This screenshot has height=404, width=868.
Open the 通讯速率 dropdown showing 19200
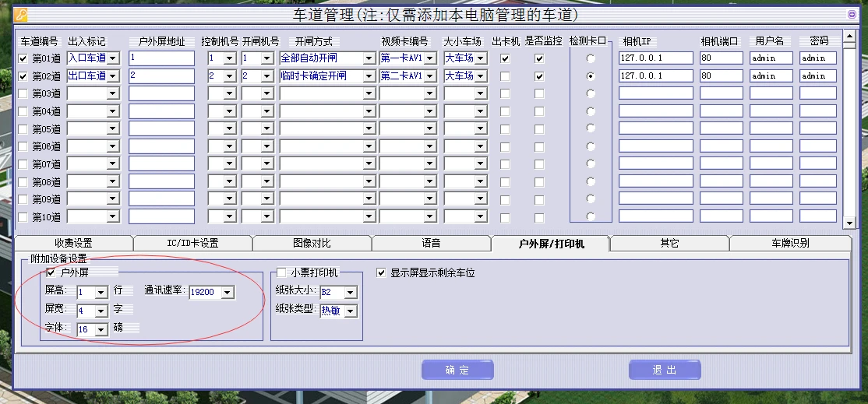click(228, 293)
